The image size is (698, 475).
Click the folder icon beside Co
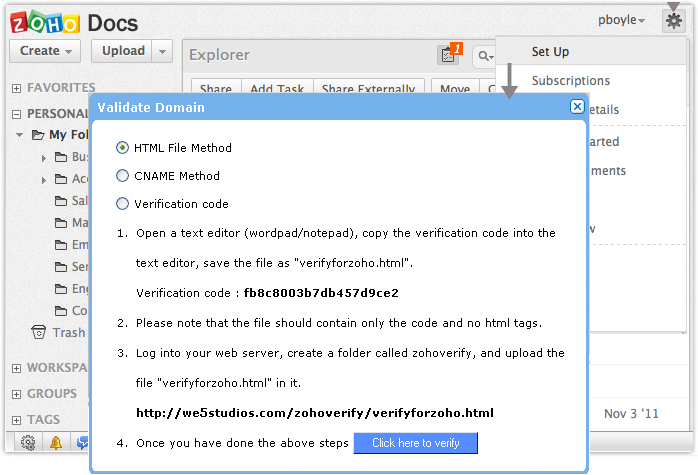click(61, 311)
